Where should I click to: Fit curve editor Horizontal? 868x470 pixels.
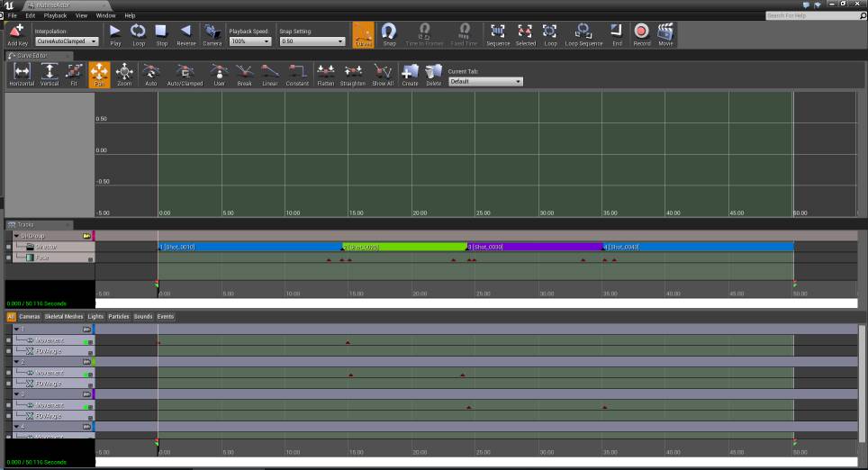22,75
